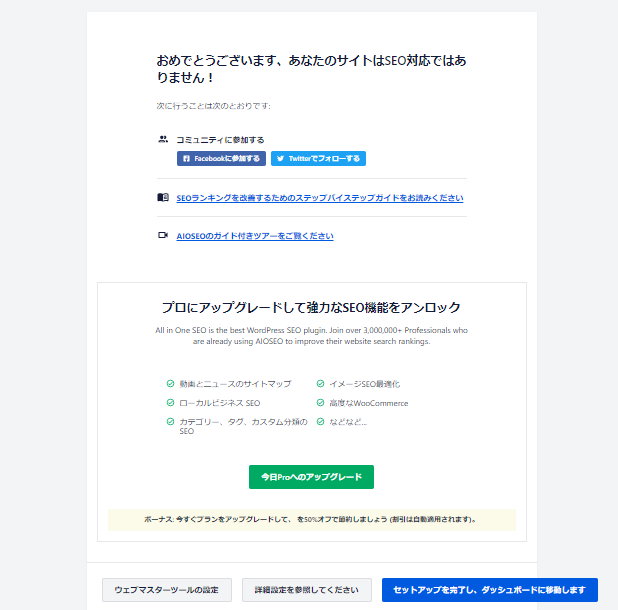
Task: Finish setup and go to dashboard
Action: tap(489, 590)
